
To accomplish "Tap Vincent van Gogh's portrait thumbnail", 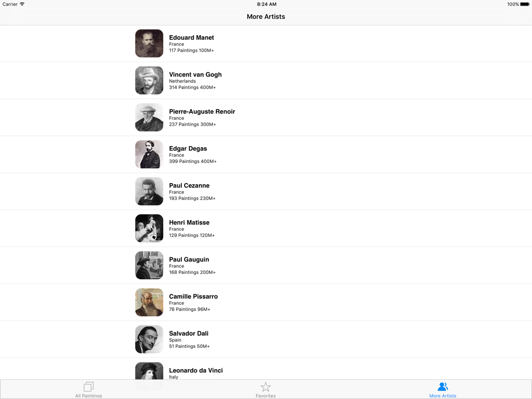I will [x=149, y=80].
